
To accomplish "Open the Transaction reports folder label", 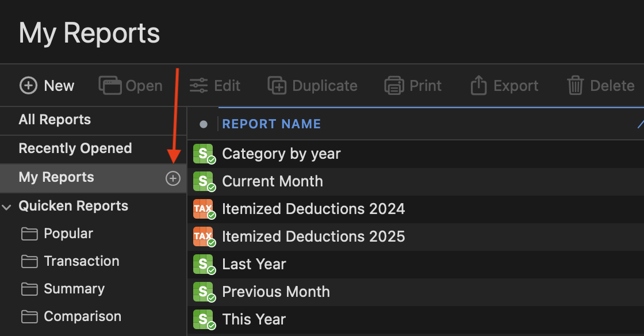I will (x=81, y=261).
